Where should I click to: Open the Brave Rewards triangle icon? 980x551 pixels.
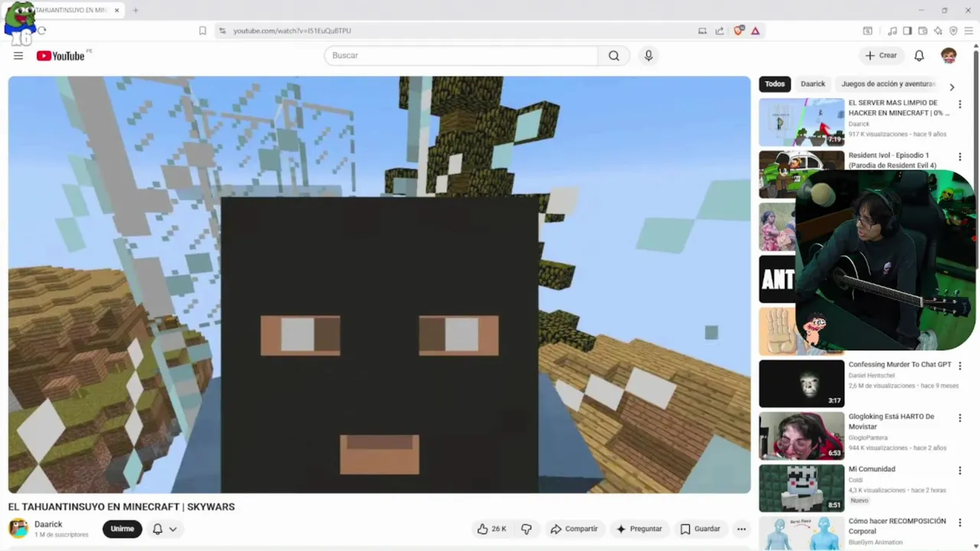[x=755, y=31]
